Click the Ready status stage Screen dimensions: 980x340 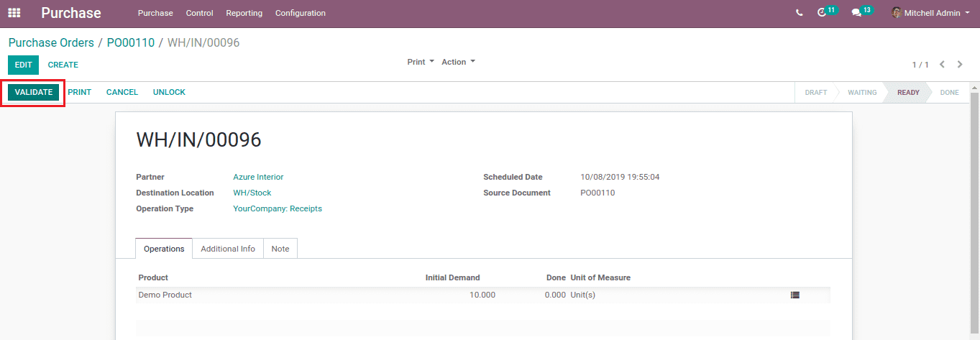coord(908,92)
